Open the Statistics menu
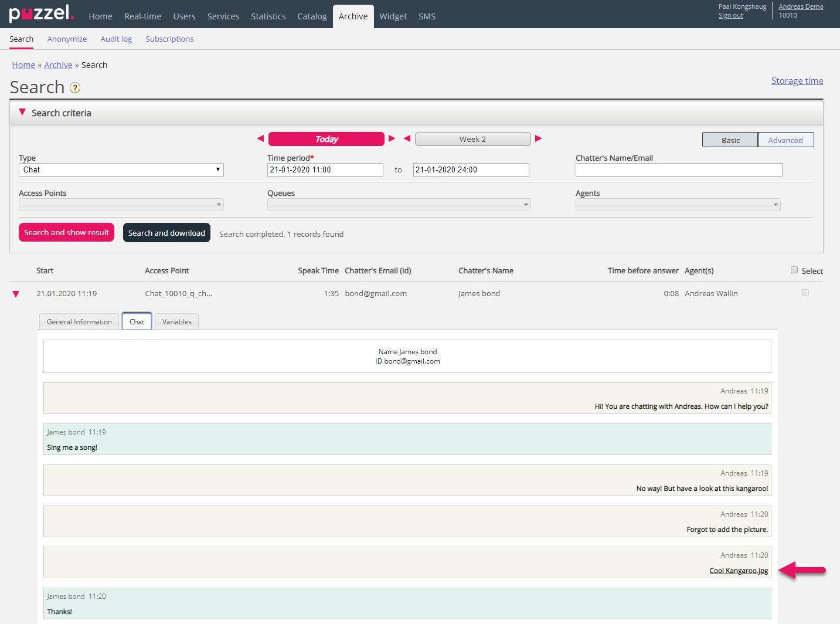 [x=268, y=16]
